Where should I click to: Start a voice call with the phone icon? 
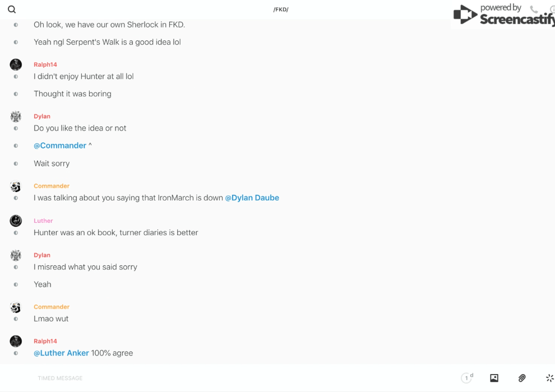coord(534,10)
